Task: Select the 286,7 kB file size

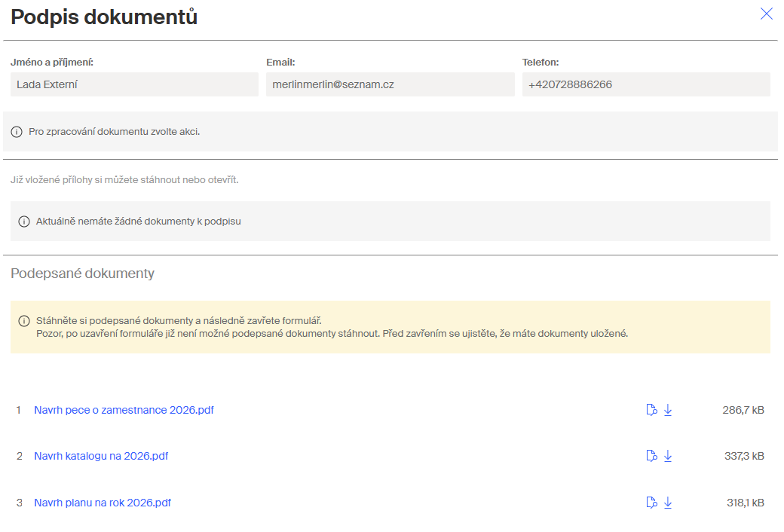Action: [743, 410]
